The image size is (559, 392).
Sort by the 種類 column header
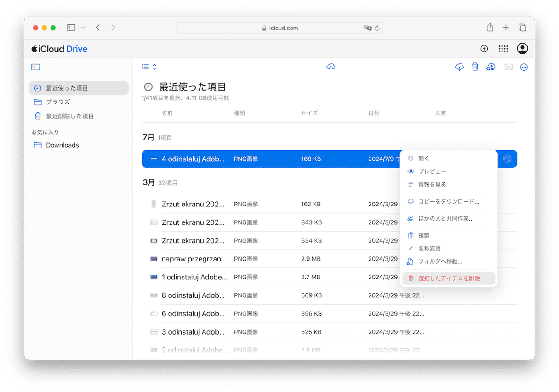[x=240, y=113]
